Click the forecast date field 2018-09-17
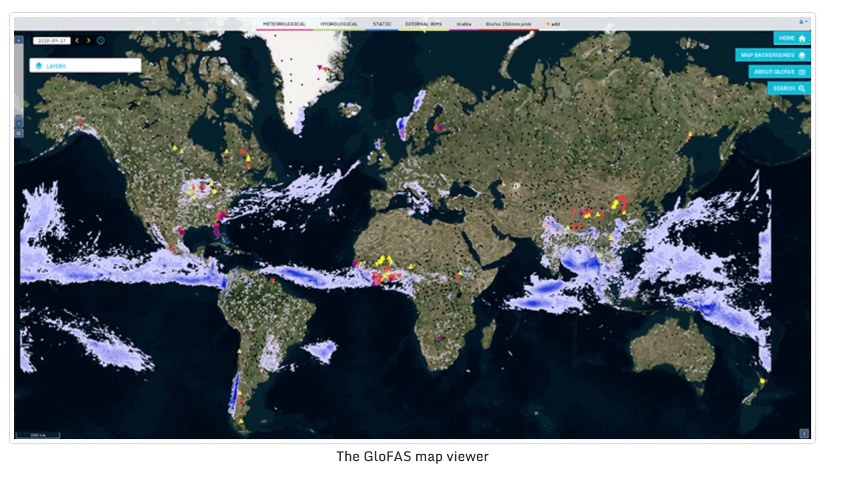This screenshot has width=868, height=487. [x=52, y=41]
